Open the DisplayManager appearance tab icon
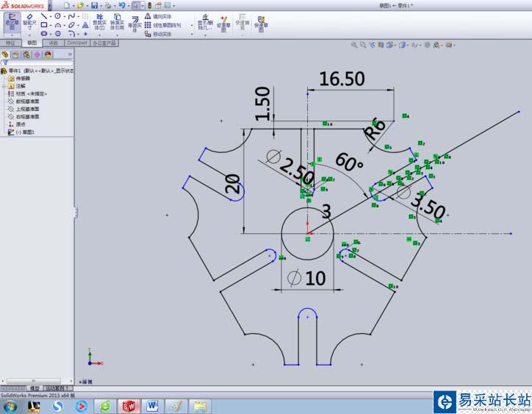 pos(48,54)
